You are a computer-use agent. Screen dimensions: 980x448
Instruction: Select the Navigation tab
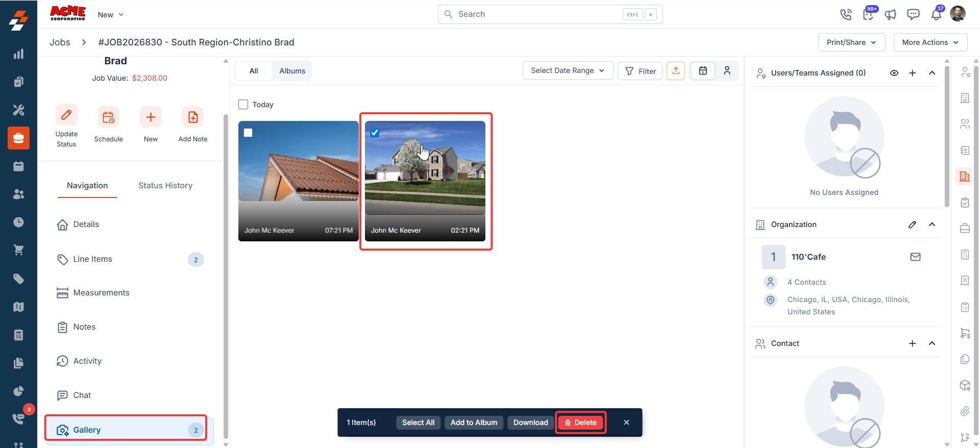coord(87,186)
